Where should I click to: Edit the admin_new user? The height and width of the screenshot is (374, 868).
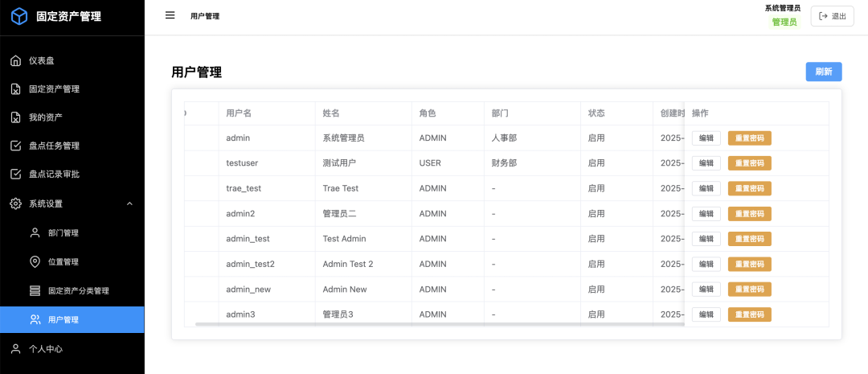tap(706, 290)
